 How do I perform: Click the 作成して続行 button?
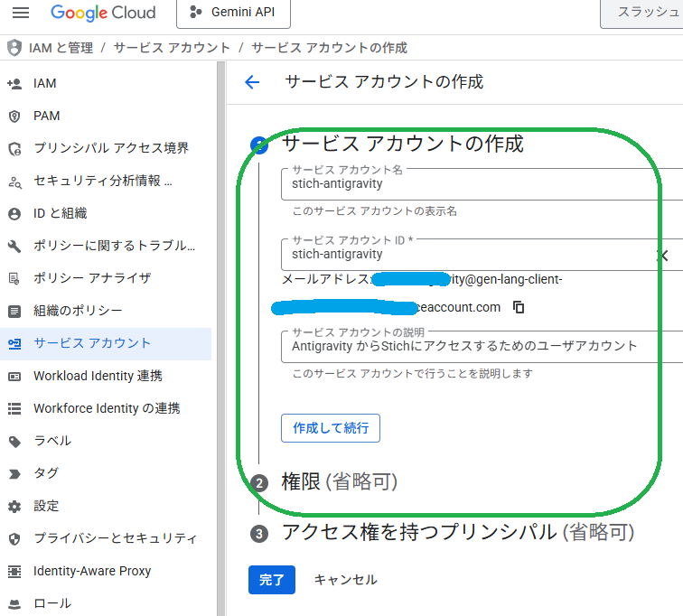[330, 428]
